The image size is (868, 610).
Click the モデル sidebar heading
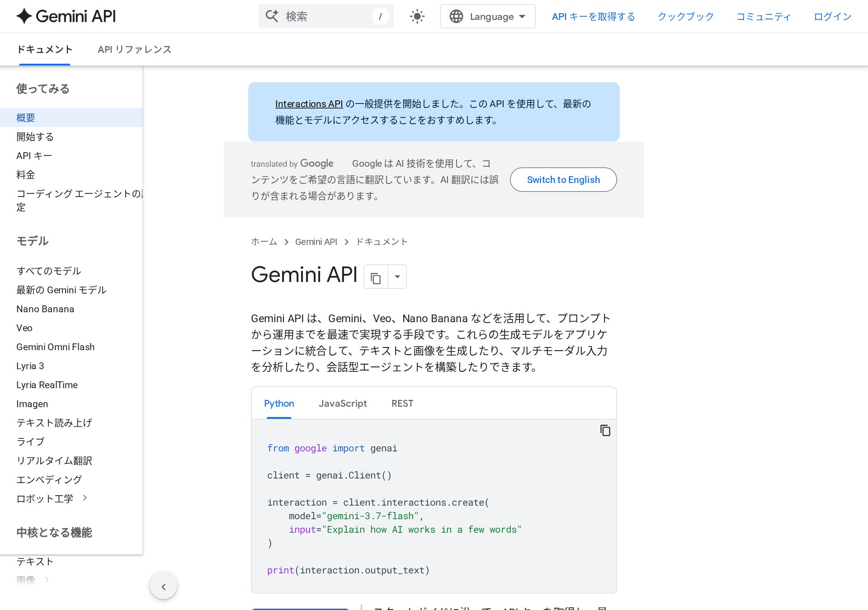tap(33, 241)
